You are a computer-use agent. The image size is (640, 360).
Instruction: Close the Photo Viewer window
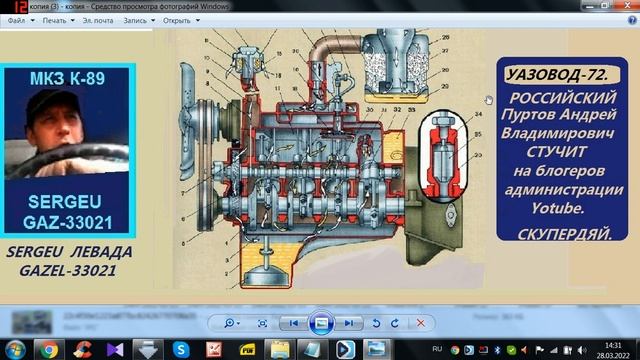[626, 6]
